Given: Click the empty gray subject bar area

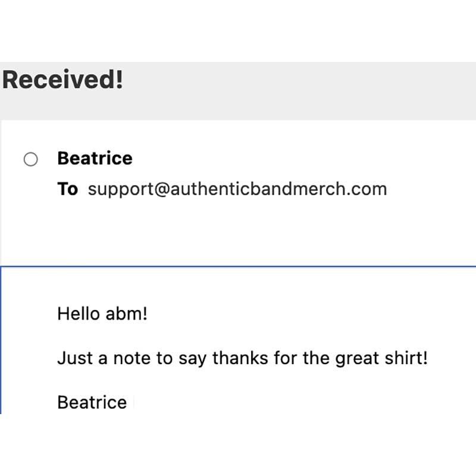Looking at the screenshot, I should (297, 89).
